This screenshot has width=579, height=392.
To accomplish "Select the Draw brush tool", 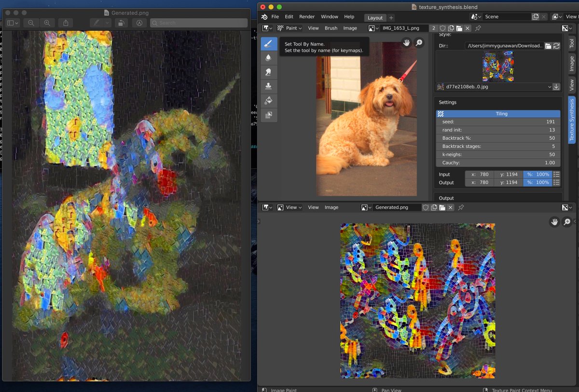I will click(x=268, y=43).
